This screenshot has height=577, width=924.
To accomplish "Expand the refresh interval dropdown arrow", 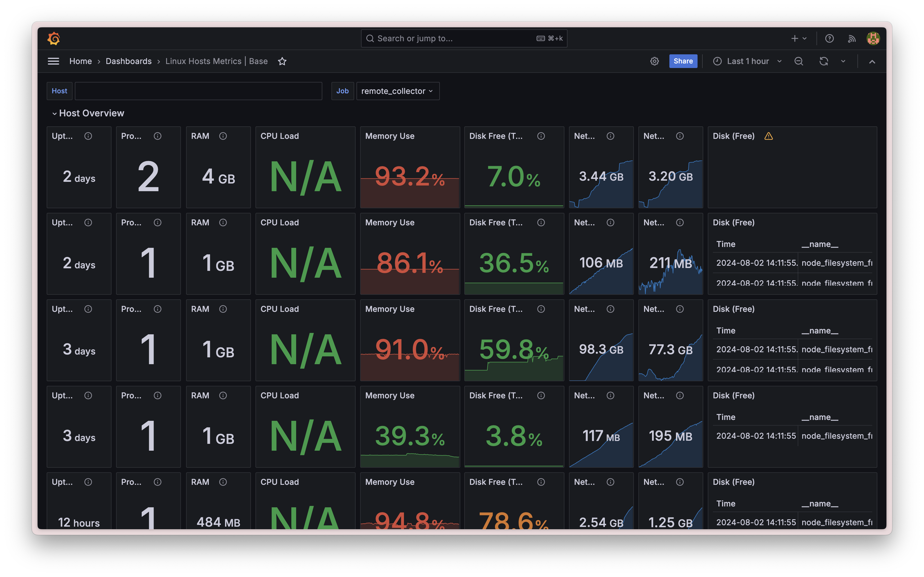I will [843, 61].
